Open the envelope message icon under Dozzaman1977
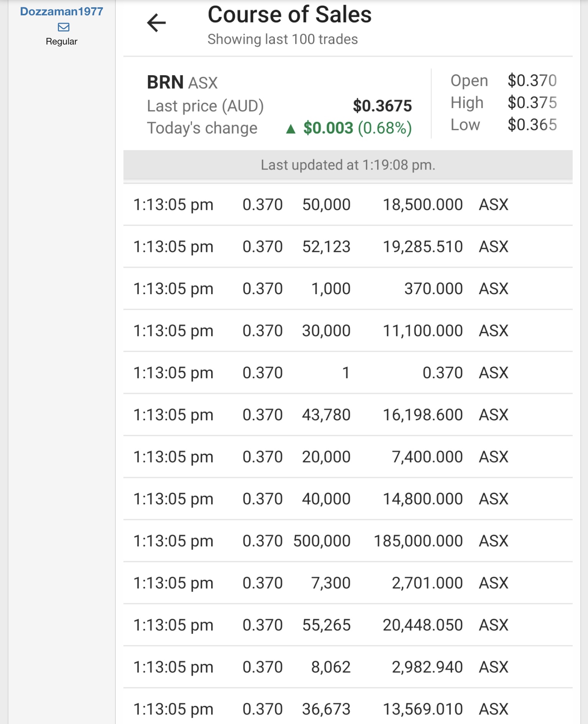The image size is (588, 724). (x=63, y=27)
